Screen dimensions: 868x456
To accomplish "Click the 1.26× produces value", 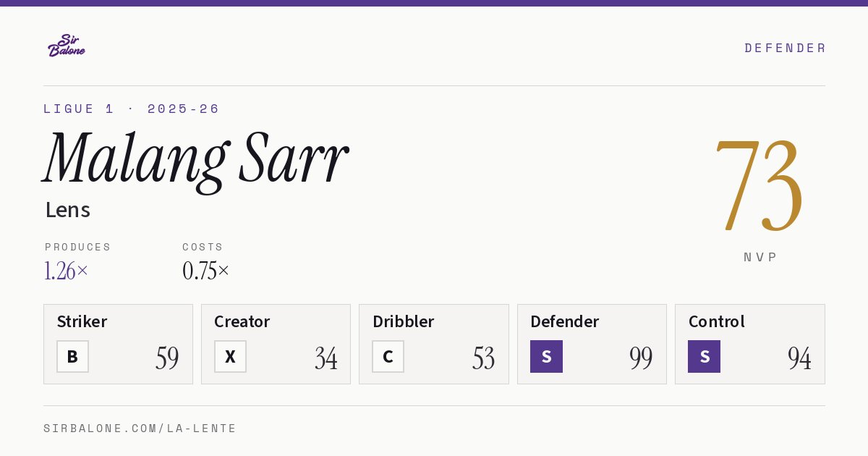I will click(67, 271).
